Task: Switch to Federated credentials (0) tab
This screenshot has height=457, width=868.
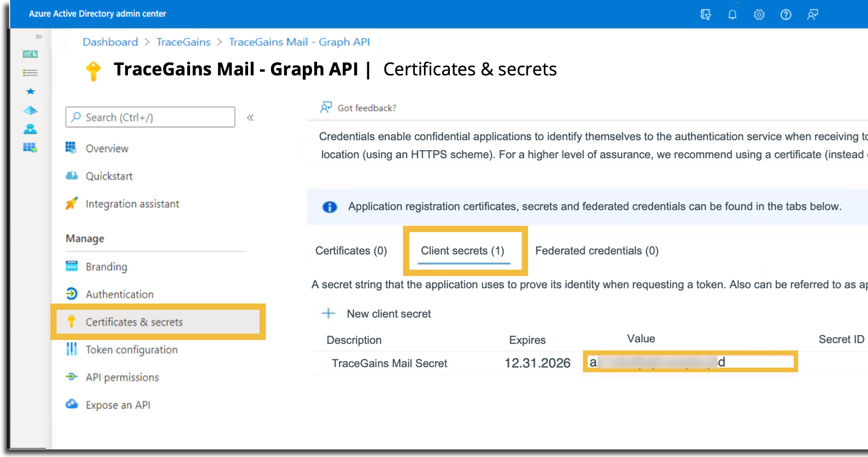Action: click(597, 251)
